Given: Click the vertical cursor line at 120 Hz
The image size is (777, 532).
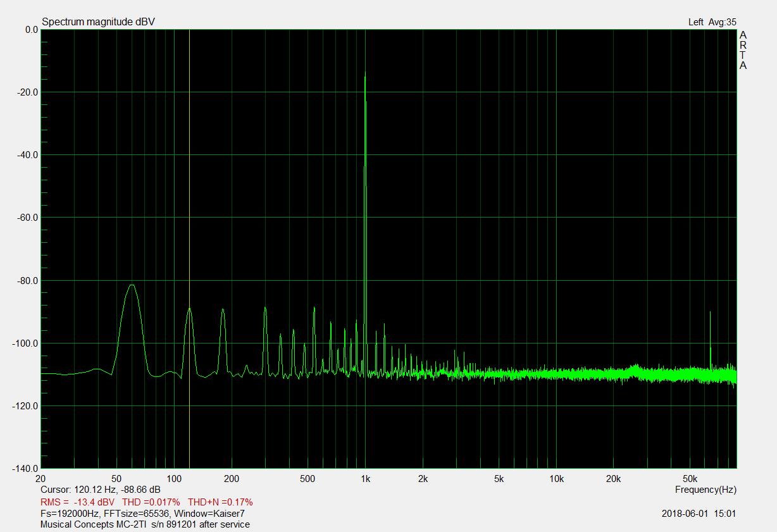Looking at the screenshot, I should pos(189,249).
